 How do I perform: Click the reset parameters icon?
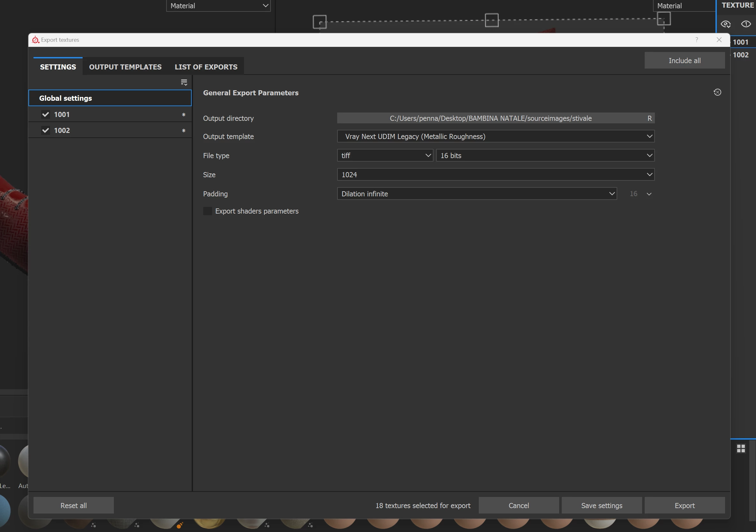coord(717,92)
